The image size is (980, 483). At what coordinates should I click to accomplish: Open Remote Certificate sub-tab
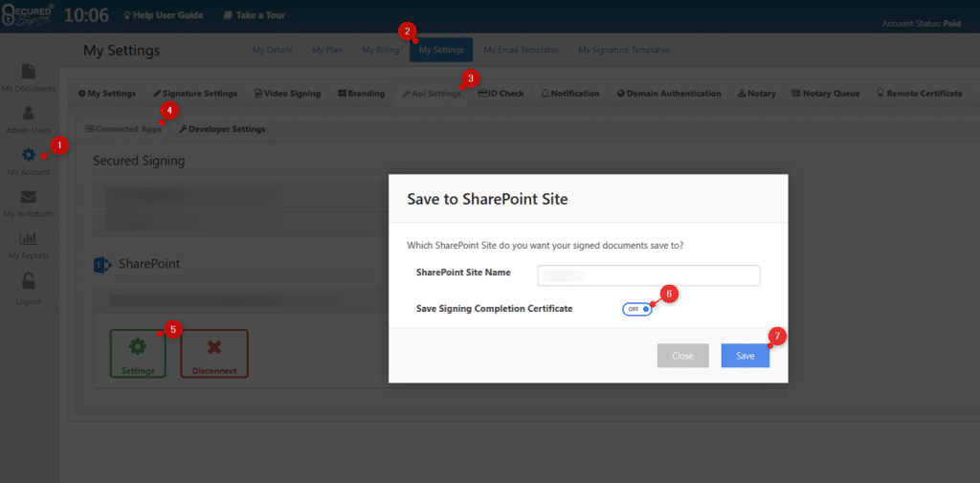pos(919,94)
